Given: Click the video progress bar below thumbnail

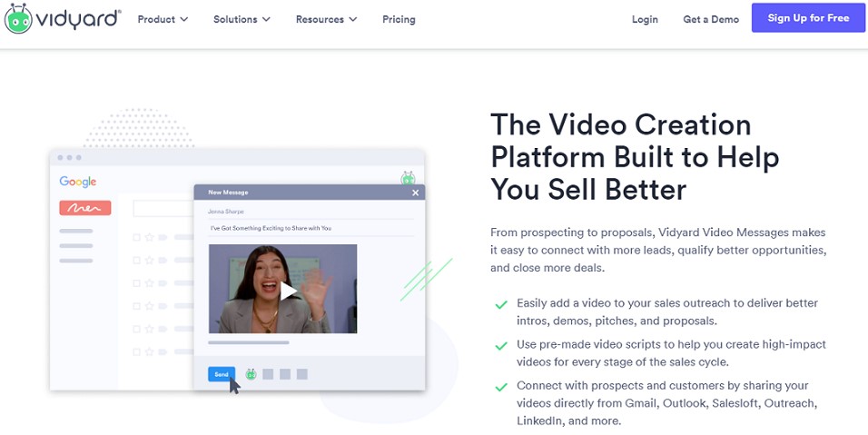Looking at the screenshot, I should click(249, 342).
